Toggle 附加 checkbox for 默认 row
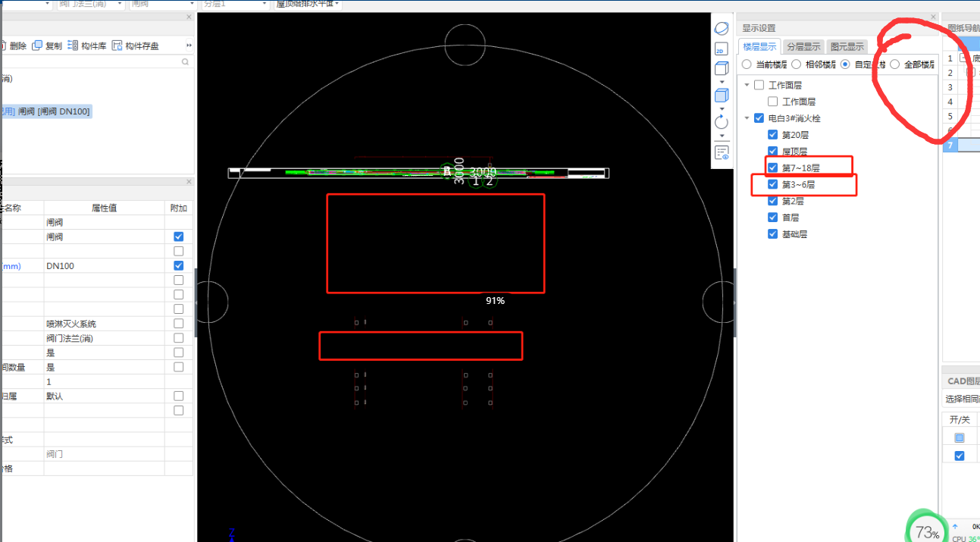 (x=179, y=396)
